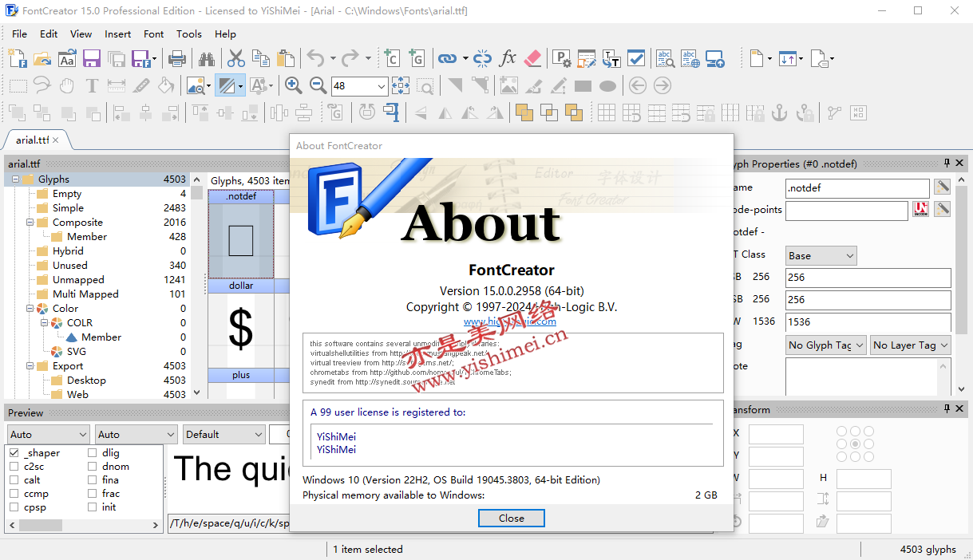This screenshot has width=973, height=560.
Task: Enable the calt feature checkbox
Action: [14, 480]
